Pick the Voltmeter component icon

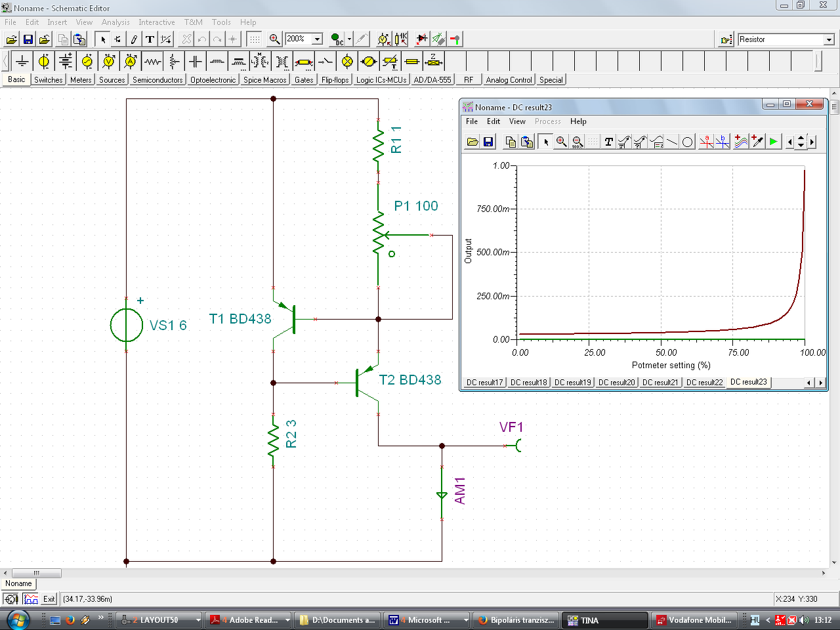(109, 62)
